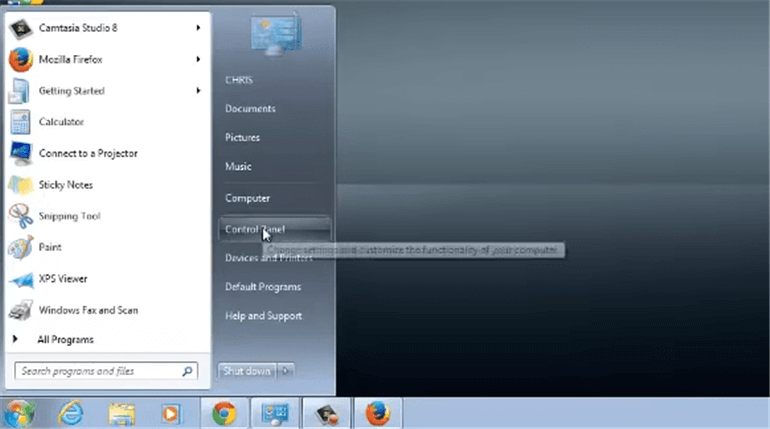This screenshot has width=770, height=429.
Task: Click Connect to a Projector icon
Action: pos(21,154)
